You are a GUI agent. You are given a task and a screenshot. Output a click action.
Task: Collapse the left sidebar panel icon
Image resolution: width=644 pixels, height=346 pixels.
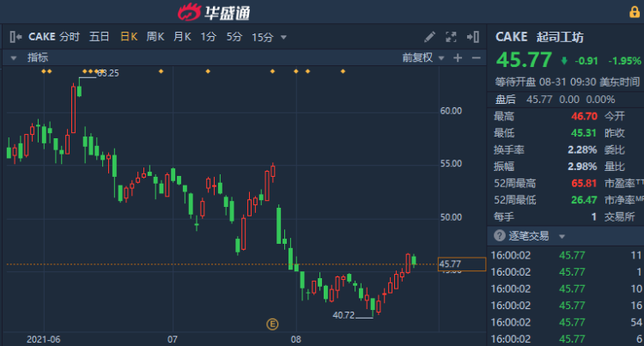(x=15, y=37)
